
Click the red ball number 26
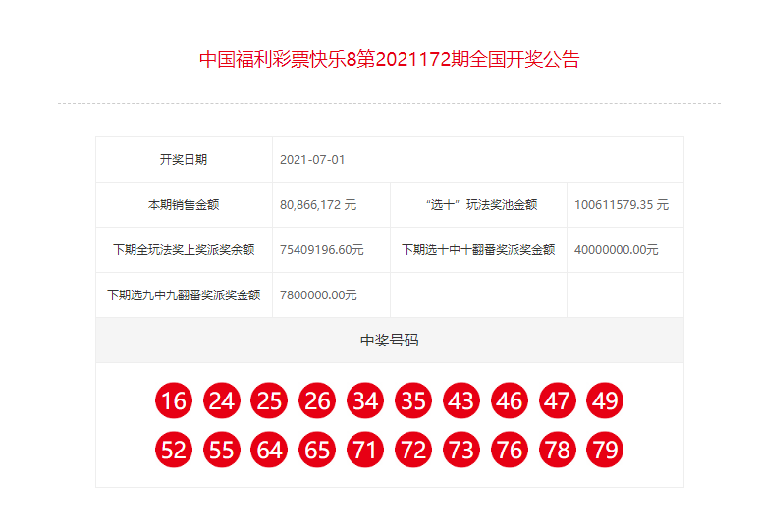[317, 400]
